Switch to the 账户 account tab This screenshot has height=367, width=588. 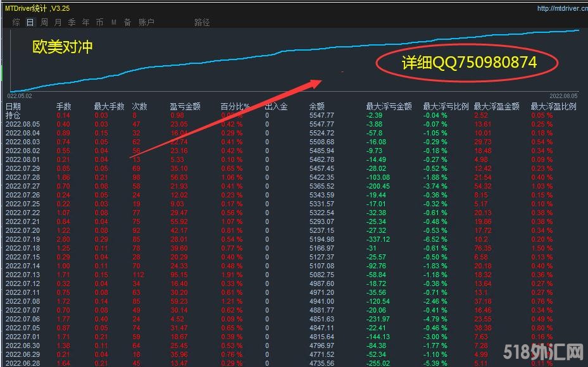point(146,22)
